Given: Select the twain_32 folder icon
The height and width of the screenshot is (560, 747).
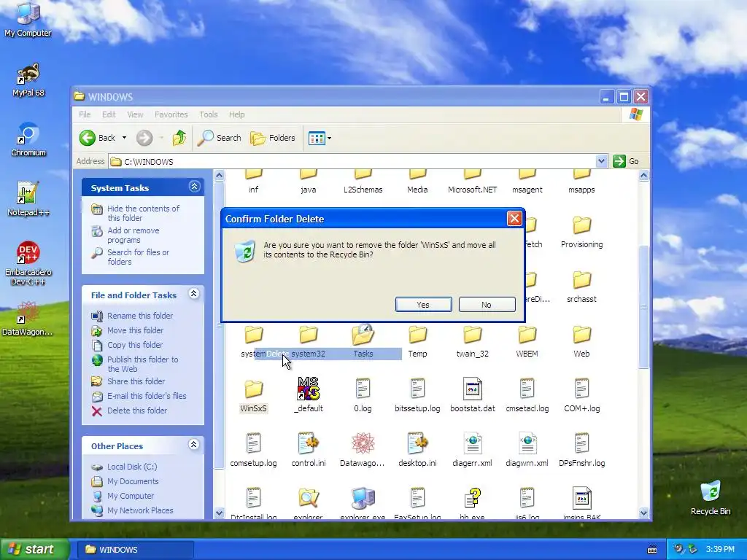Looking at the screenshot, I should [x=472, y=335].
